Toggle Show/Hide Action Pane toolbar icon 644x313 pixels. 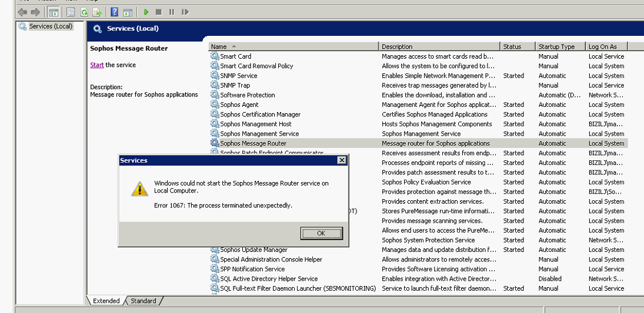(128, 12)
